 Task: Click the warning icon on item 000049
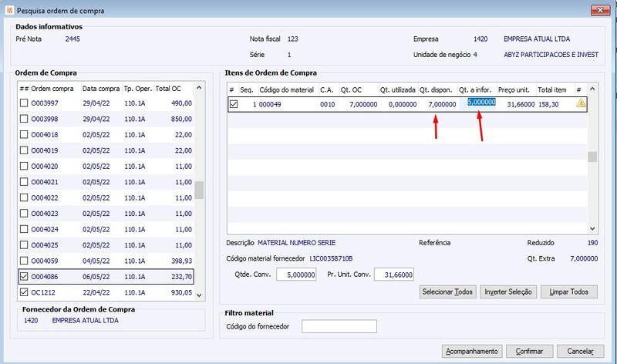[x=581, y=103]
